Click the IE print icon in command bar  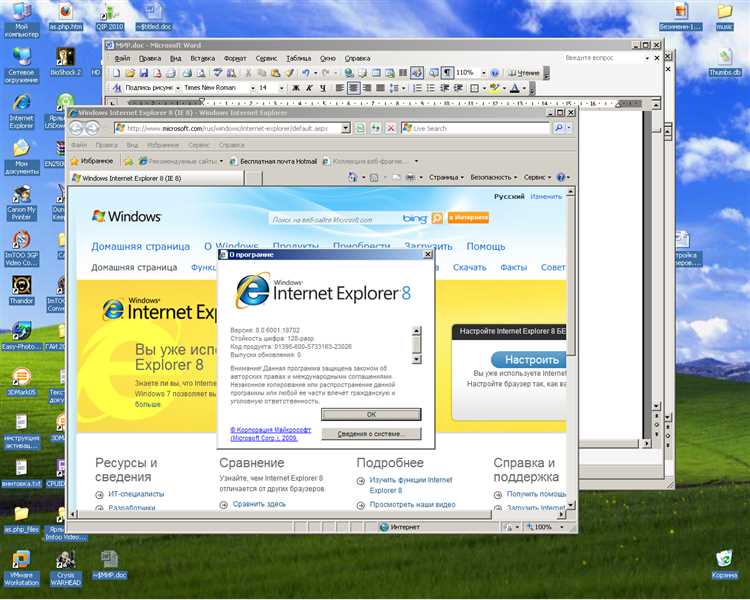(x=410, y=178)
